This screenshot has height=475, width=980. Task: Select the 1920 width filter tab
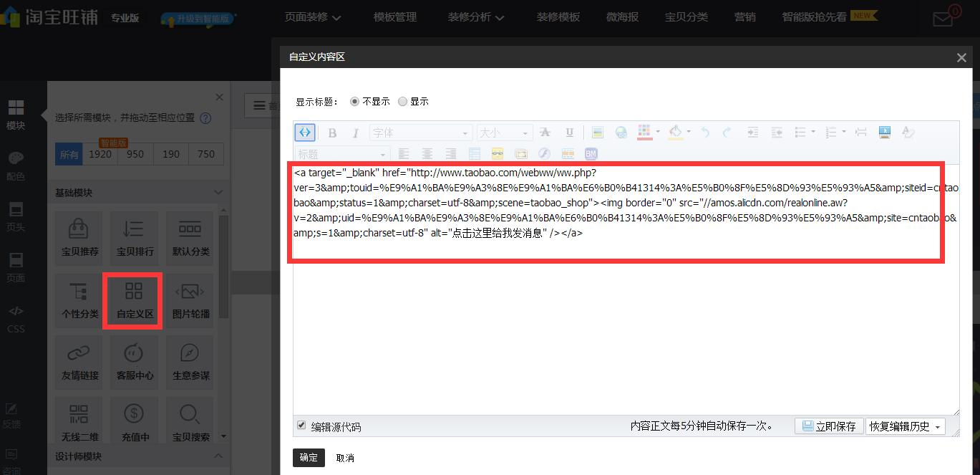pyautogui.click(x=100, y=154)
